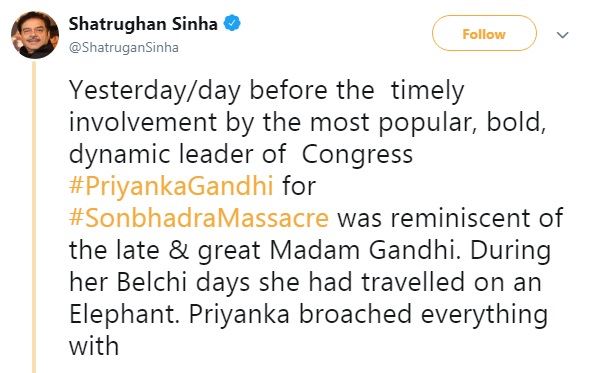This screenshot has width=604, height=373.
Task: Click the word 'During' in the tweet
Action: point(510,250)
